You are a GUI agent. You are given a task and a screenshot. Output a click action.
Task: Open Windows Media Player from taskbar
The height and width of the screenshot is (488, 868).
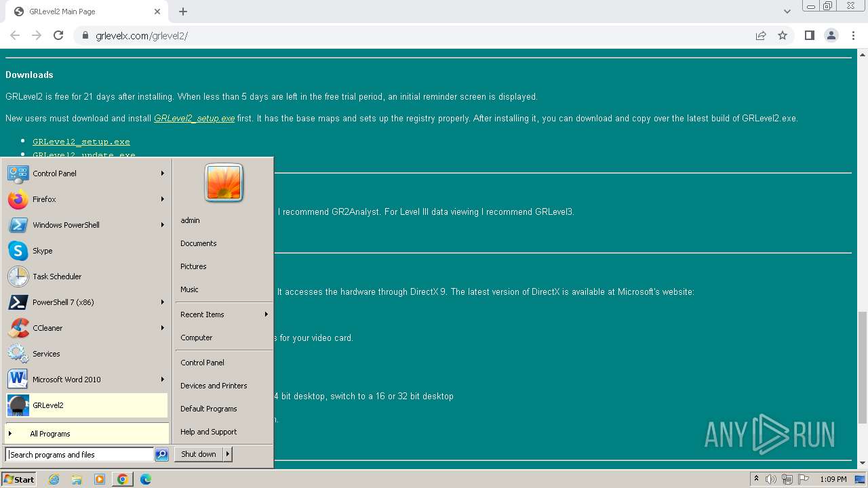click(100, 479)
